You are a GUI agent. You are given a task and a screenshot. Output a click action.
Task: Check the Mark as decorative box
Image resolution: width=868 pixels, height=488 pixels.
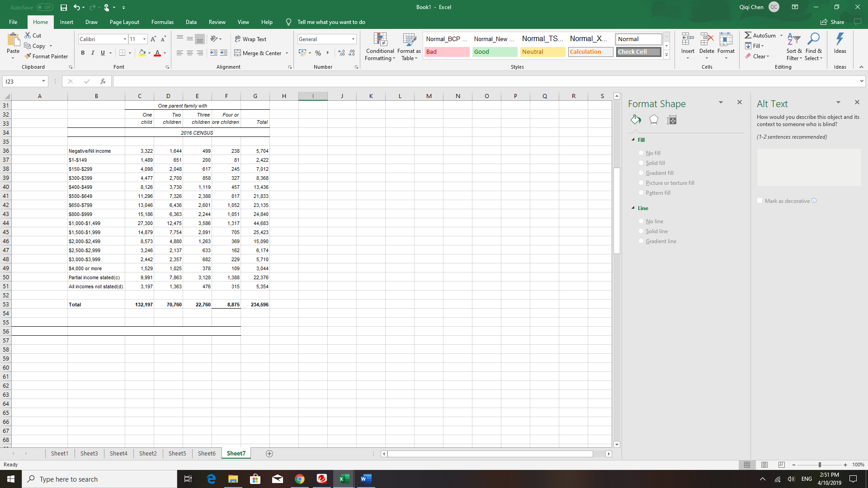(760, 201)
